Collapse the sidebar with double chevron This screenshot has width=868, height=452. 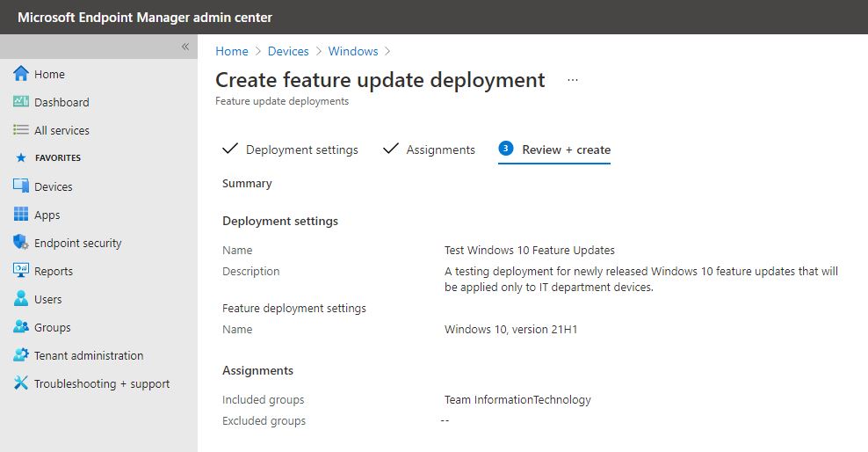(185, 47)
